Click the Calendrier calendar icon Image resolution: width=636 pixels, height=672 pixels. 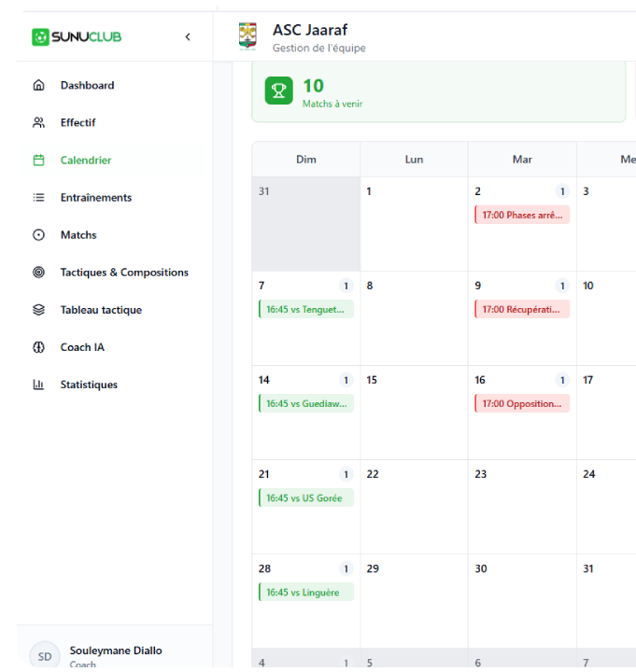pos(38,161)
